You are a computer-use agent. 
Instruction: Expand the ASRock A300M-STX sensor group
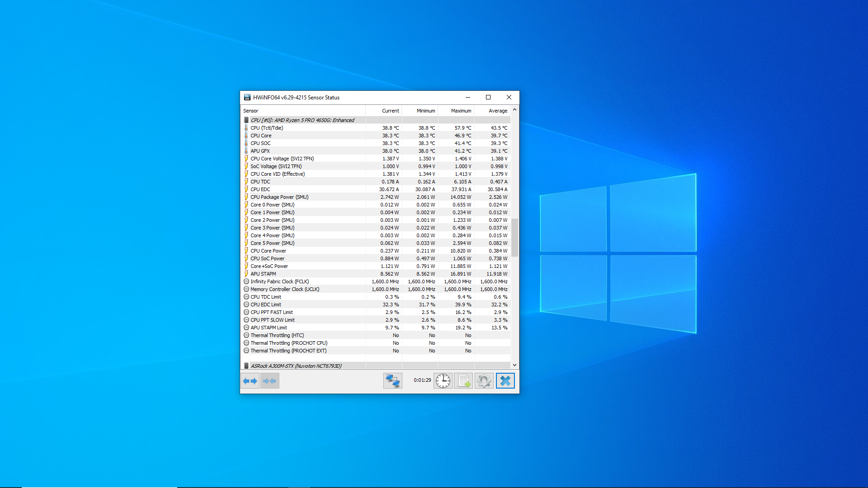[x=296, y=366]
